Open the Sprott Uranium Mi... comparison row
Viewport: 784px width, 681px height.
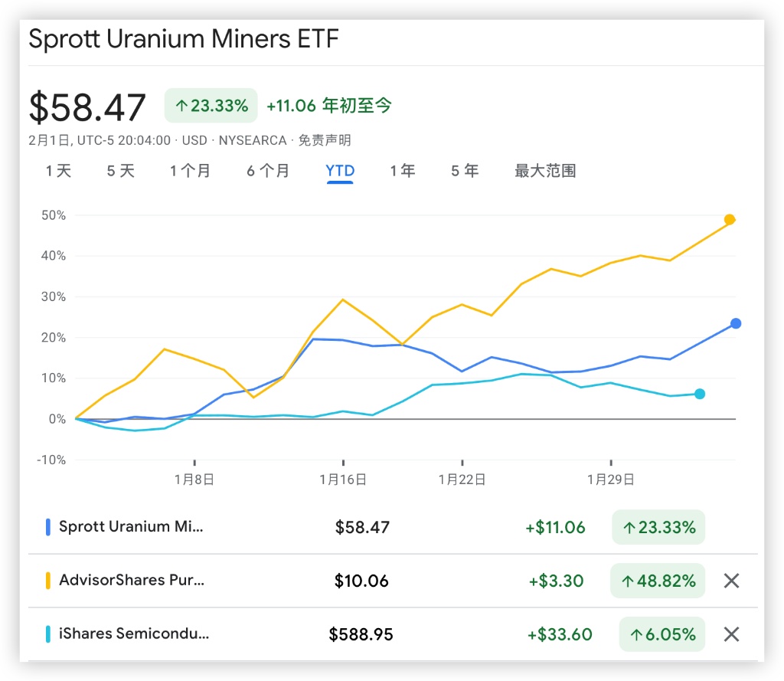pos(132,527)
